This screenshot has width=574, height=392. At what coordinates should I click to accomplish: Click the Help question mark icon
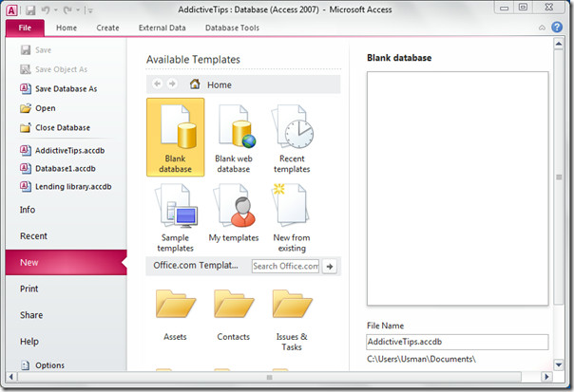point(557,28)
